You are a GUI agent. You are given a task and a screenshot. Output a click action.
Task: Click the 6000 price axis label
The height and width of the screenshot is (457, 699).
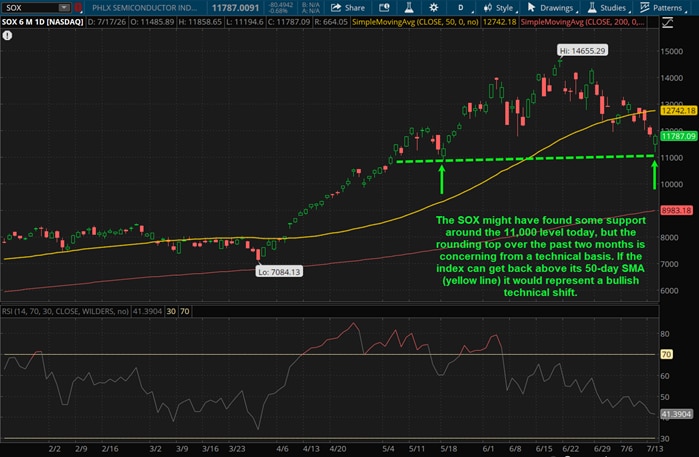click(669, 291)
